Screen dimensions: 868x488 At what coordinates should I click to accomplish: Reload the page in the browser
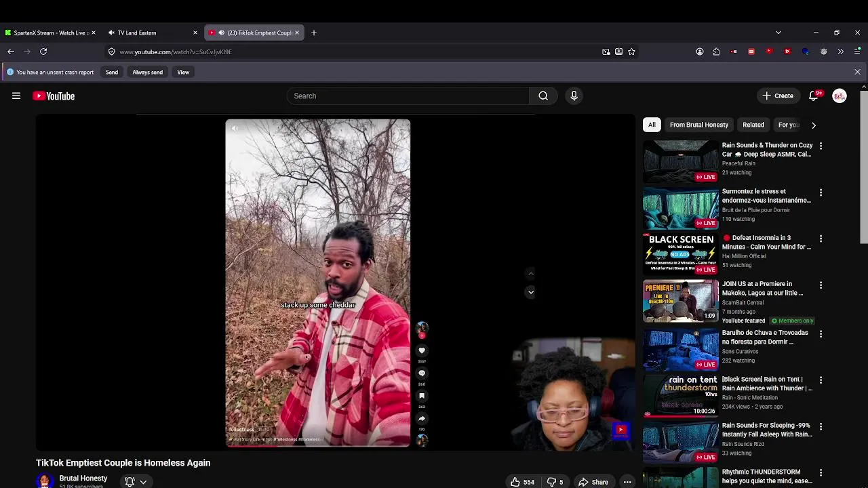[43, 52]
